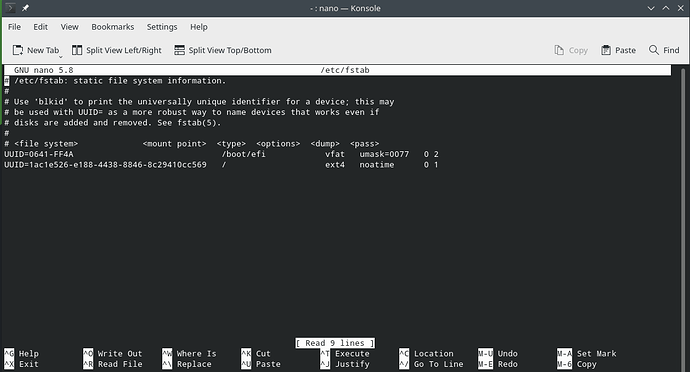Close the Konsole window
Viewport: 690px width, 372px height.
pos(680,8)
